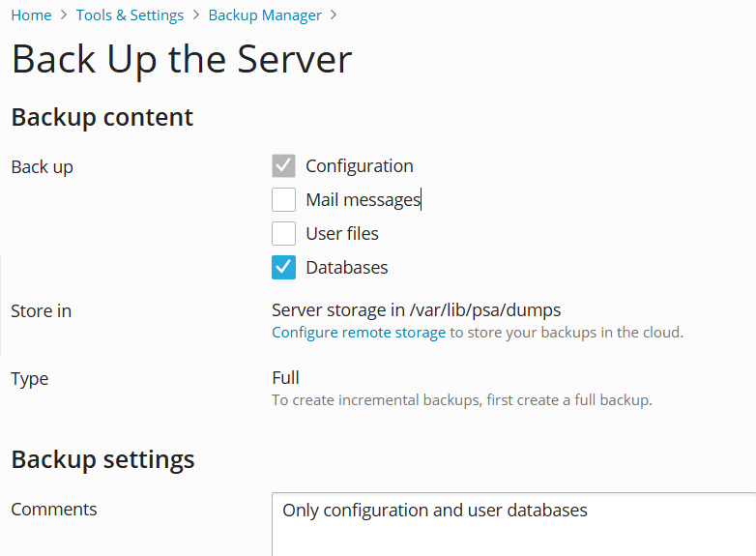Open Tools & Settings breadcrumb link
This screenshot has width=756, height=556.
pyautogui.click(x=130, y=15)
